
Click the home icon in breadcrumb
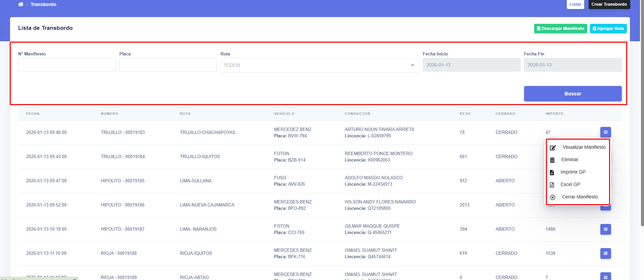[21, 4]
